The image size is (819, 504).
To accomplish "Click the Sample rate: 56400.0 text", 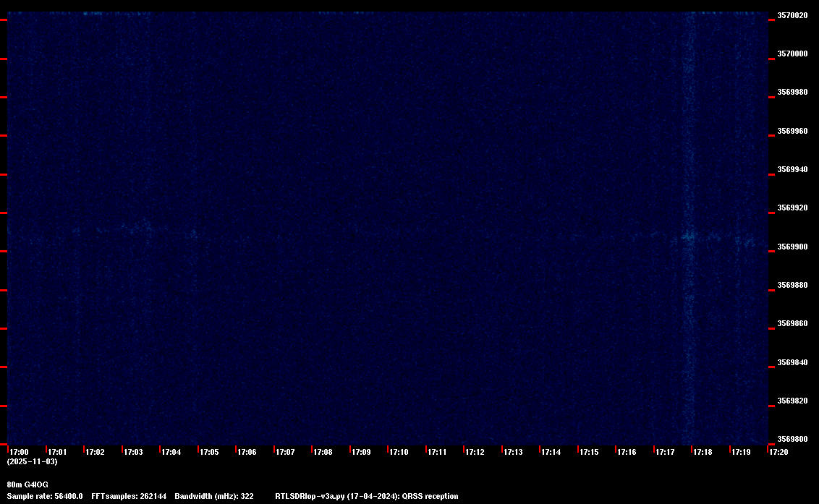I will (x=44, y=496).
